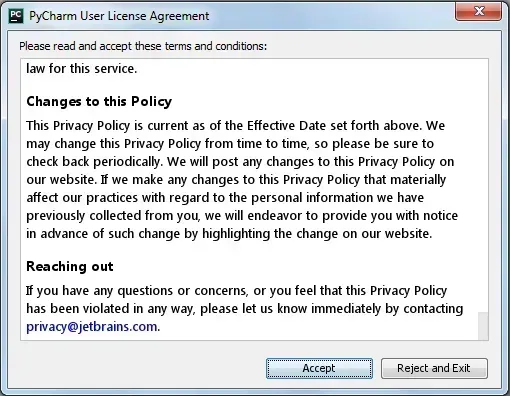Click the 'Reaching out' heading
Screen dimensions: 510x396
70,266
